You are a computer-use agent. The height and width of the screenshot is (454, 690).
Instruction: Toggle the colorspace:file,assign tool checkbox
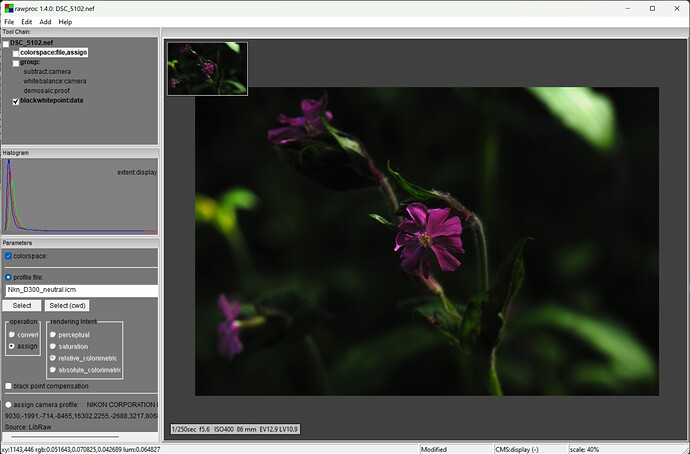click(x=16, y=53)
